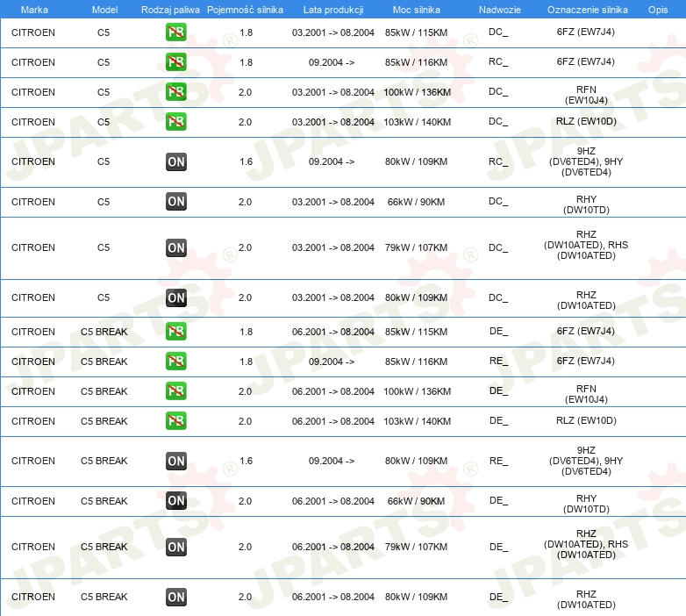Select 06.2001 -> 08.2004 in the 100kW BREAK row

pyautogui.click(x=333, y=391)
